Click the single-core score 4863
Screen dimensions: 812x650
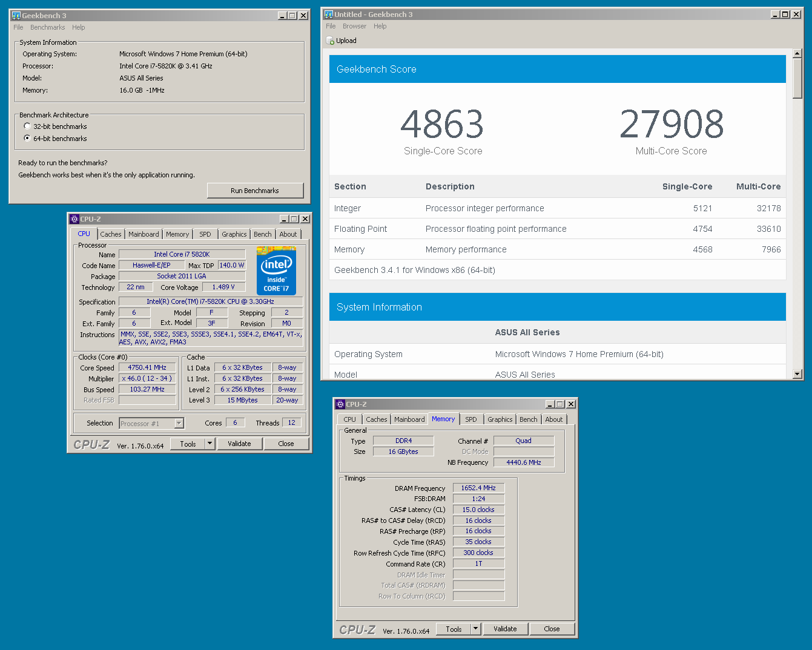pos(443,124)
